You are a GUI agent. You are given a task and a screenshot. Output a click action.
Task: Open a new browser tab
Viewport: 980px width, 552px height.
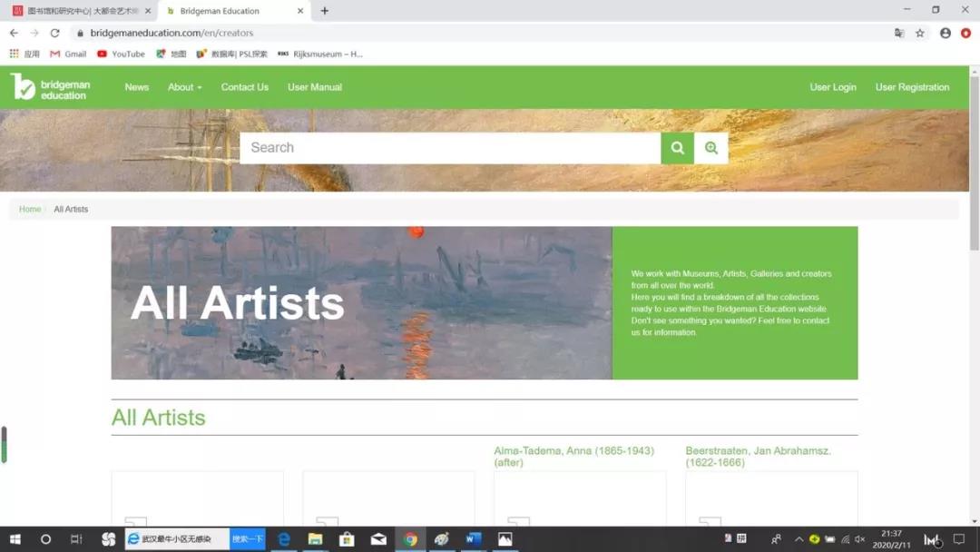coord(325,11)
